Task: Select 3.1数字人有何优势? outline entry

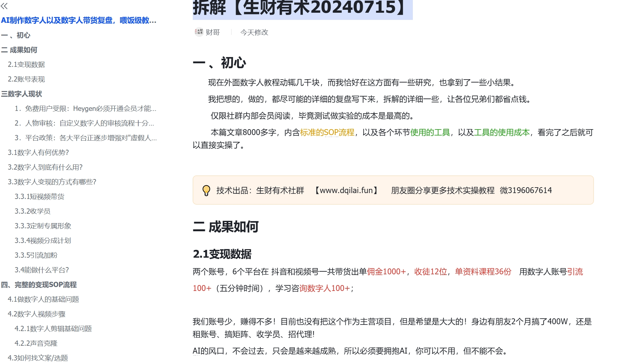Action: pos(38,153)
